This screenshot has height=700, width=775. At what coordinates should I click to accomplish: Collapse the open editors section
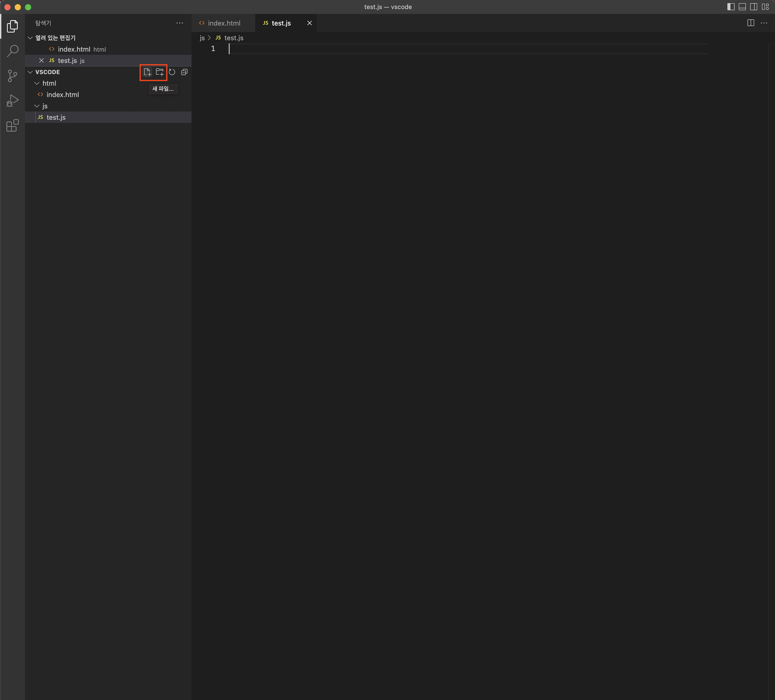point(30,38)
